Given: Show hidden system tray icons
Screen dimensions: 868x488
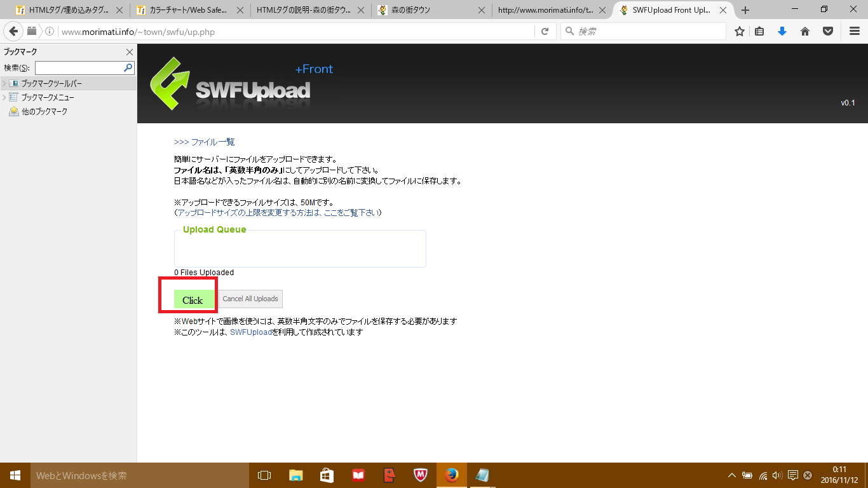Looking at the screenshot, I should tap(732, 475).
